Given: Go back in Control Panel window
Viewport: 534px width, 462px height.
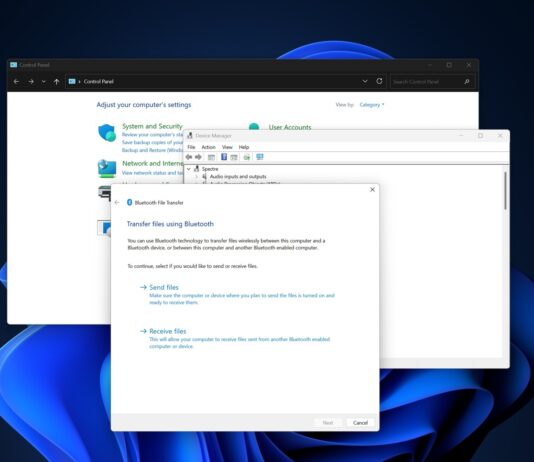Looking at the screenshot, I should (x=16, y=82).
